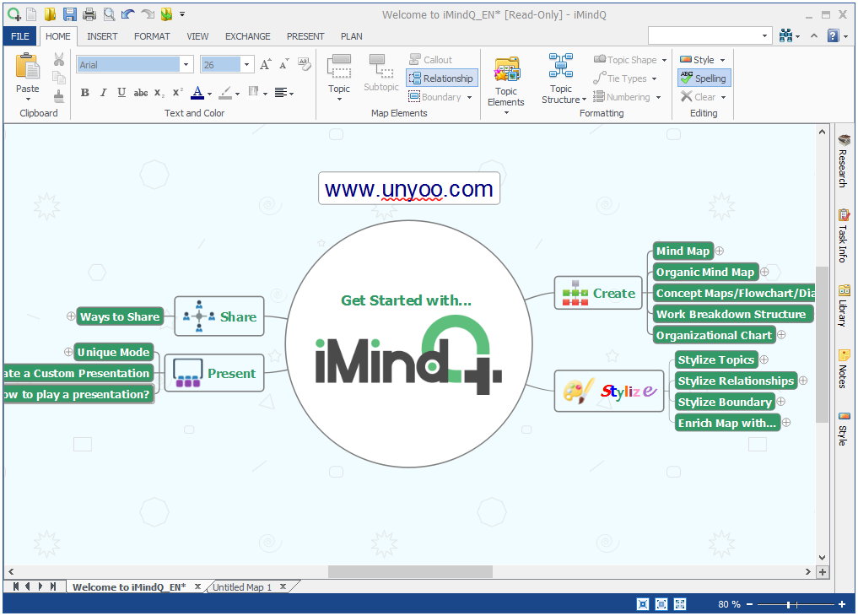The width and height of the screenshot is (858, 616).
Task: Click the Help question mark icon
Action: pyautogui.click(x=833, y=36)
